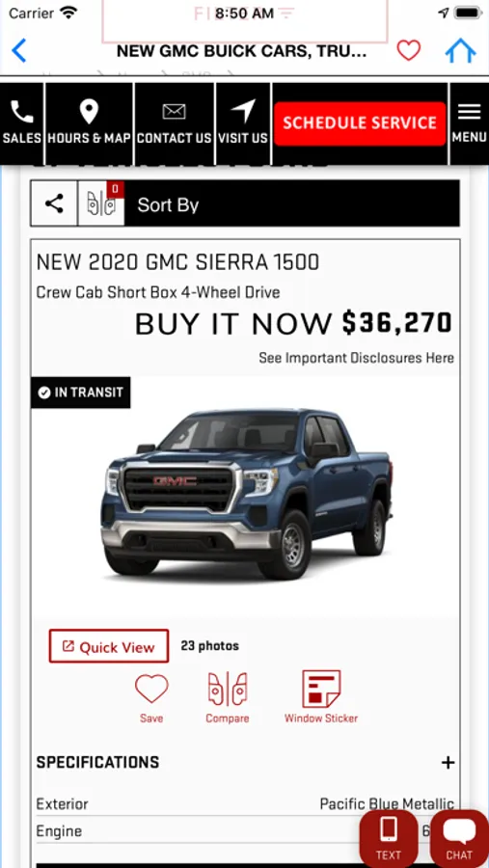Expand Specifications plus sign
This screenshot has width=489, height=868.
[x=448, y=763]
